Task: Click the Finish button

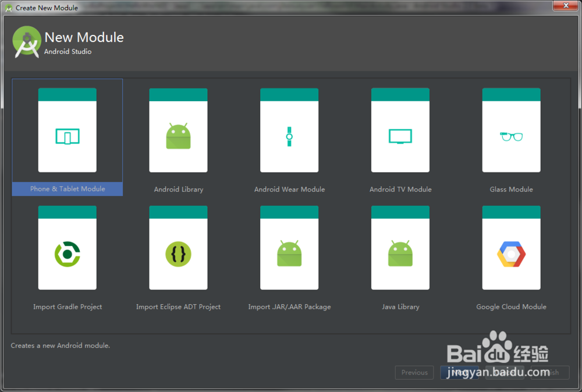Action: (x=550, y=372)
